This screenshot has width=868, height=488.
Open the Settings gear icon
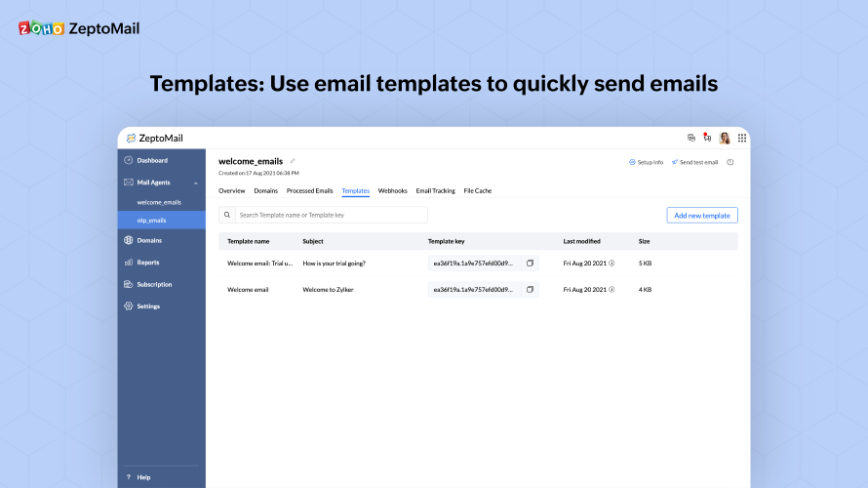pos(129,305)
